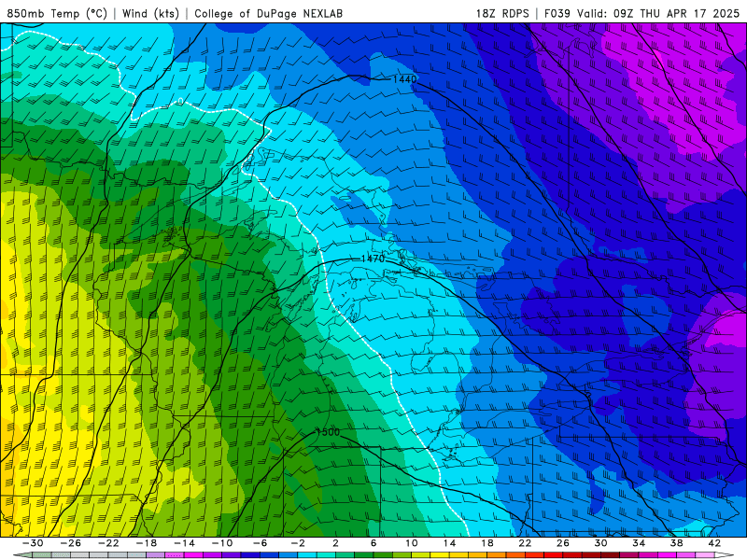Viewport: 747px width, 560px height.
Task: Click the 42 value on the temperature scale
Action: [714, 543]
